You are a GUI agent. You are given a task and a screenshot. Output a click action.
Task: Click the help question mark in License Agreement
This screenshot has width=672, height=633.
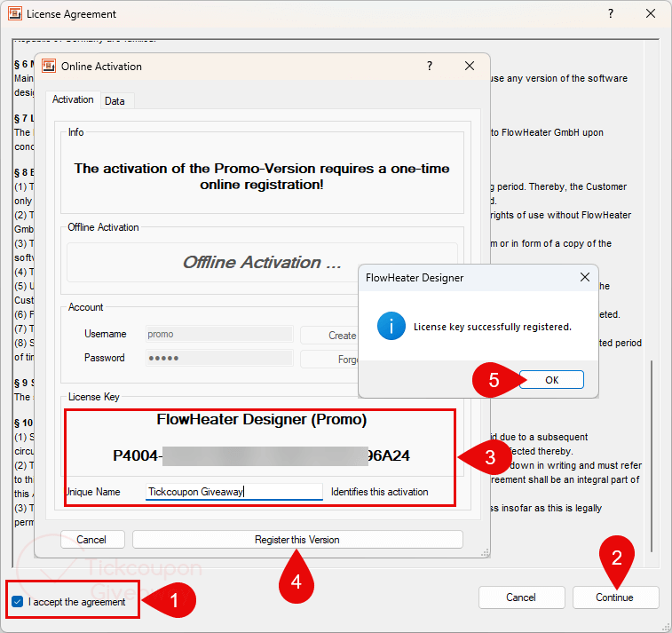coord(610,13)
